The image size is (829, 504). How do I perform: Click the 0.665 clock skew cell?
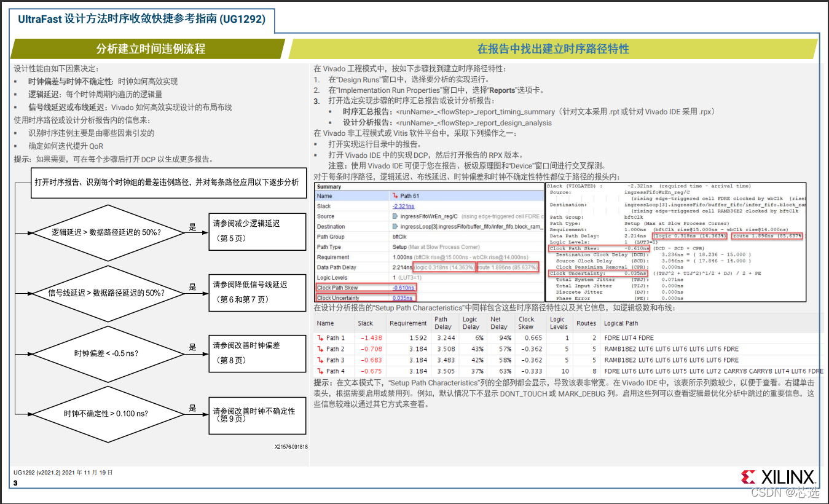pos(533,338)
